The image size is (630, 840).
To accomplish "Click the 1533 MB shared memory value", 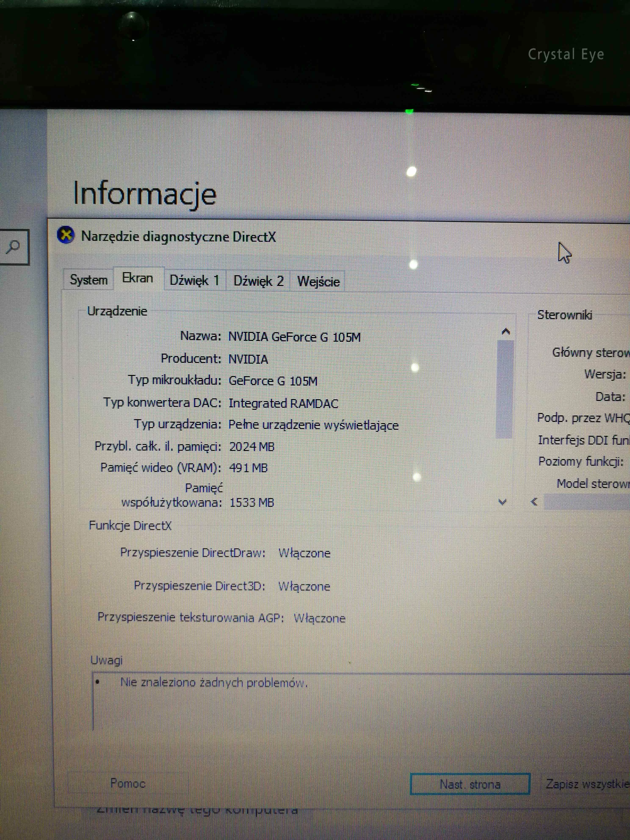I will (252, 503).
